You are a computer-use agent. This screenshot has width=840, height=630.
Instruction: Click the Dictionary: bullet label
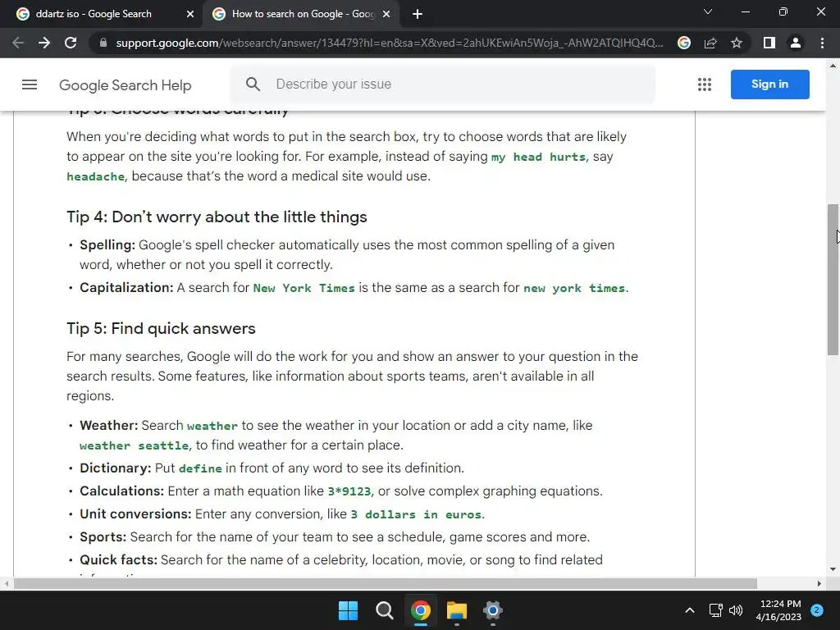(116, 468)
